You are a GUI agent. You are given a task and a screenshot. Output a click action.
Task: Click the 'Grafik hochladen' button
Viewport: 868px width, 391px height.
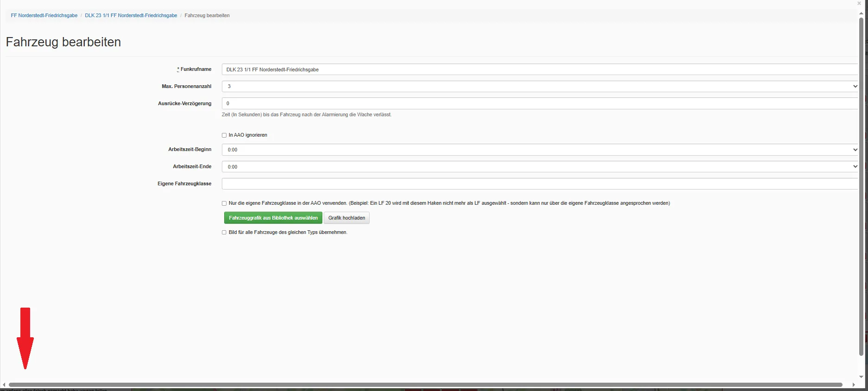click(346, 218)
